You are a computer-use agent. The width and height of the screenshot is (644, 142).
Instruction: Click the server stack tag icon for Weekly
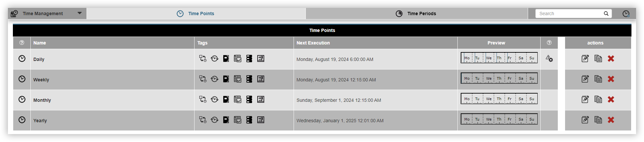point(249,79)
